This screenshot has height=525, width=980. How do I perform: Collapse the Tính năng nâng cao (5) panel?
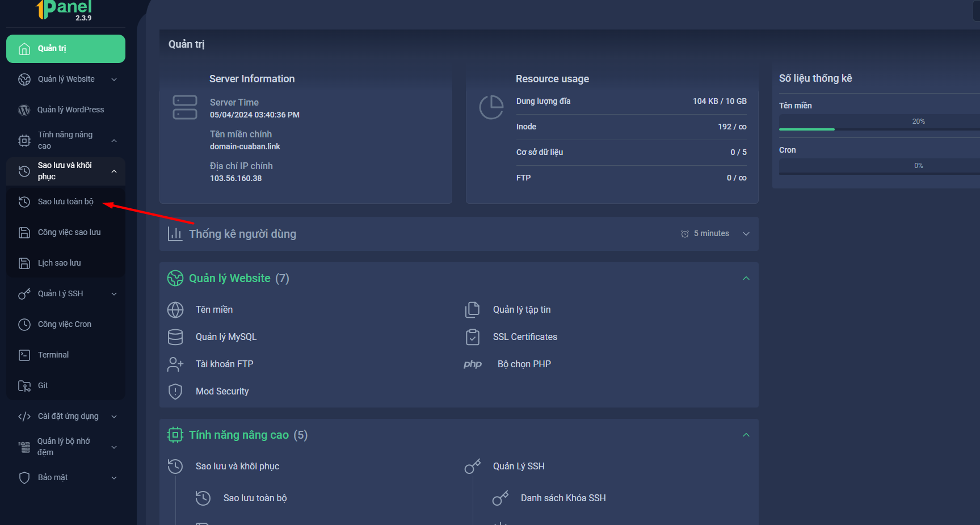coord(746,435)
